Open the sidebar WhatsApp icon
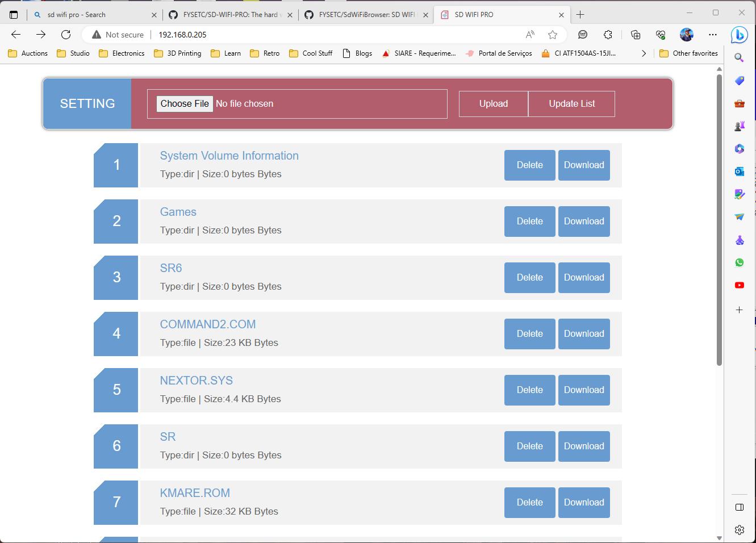756x543 pixels. coord(739,262)
